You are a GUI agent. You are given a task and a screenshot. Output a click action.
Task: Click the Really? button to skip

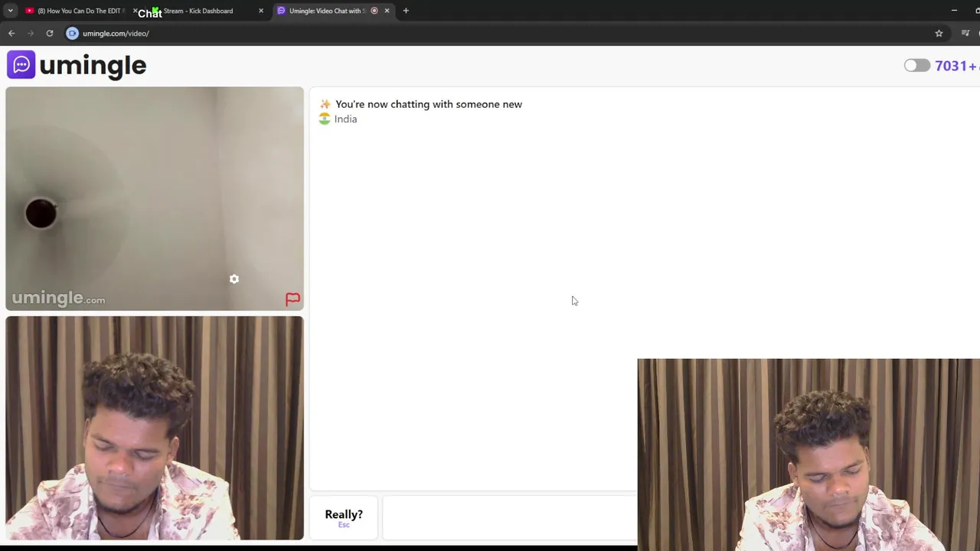(344, 517)
